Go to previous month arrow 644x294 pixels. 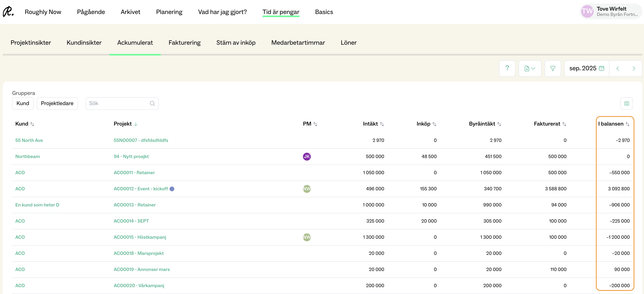(x=617, y=68)
